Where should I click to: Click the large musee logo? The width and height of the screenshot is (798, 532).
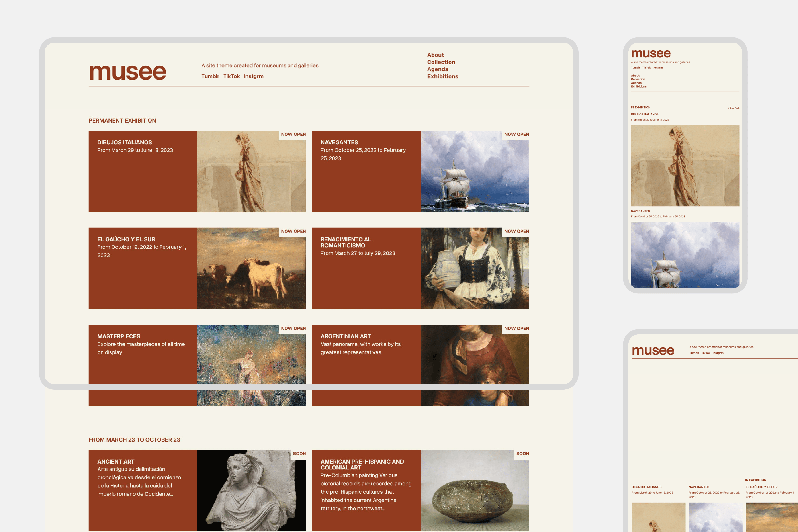pos(128,72)
